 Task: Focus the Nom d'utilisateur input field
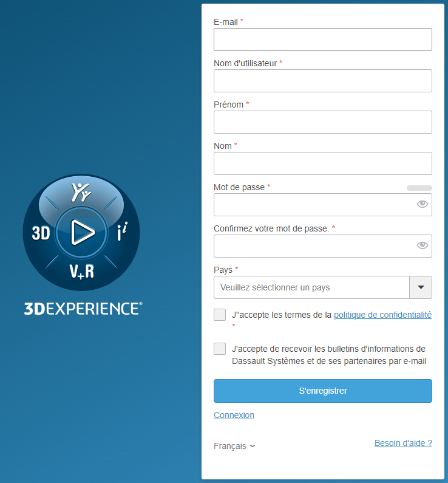323,81
